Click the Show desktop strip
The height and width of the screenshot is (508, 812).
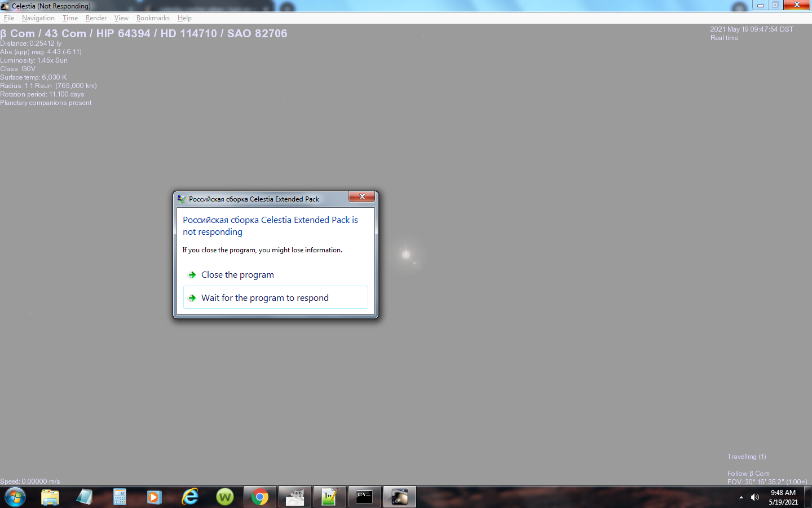coord(808,497)
